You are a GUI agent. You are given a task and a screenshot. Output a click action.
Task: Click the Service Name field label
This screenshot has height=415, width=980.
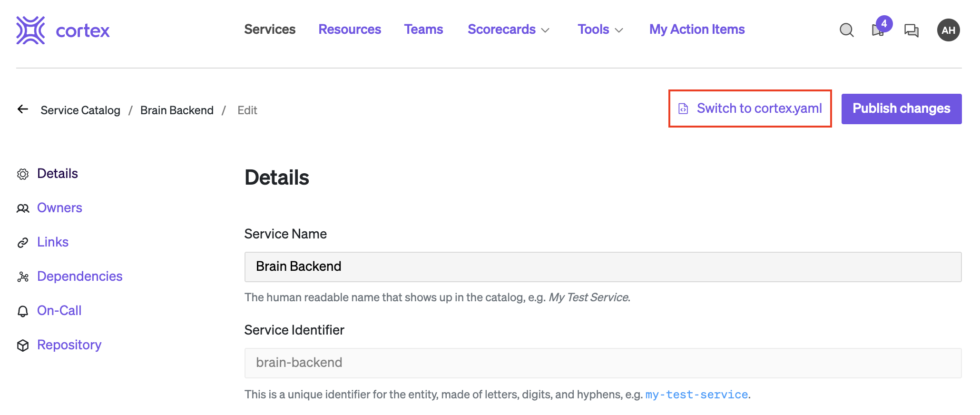pyautogui.click(x=285, y=234)
